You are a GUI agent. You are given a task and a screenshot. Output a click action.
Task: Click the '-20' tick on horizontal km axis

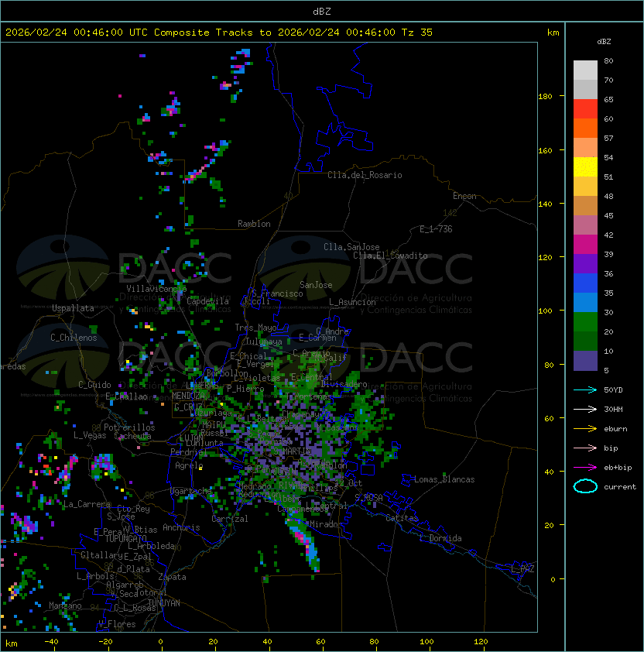click(104, 642)
